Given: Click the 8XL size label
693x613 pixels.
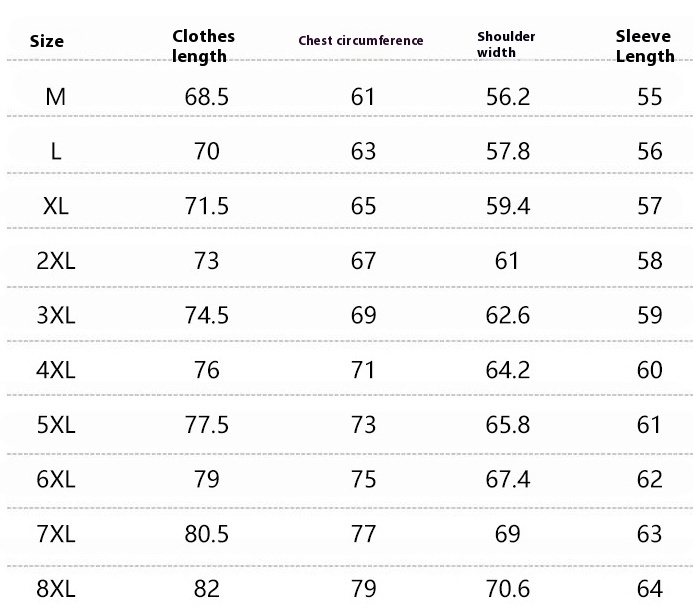Looking at the screenshot, I should [x=56, y=589].
